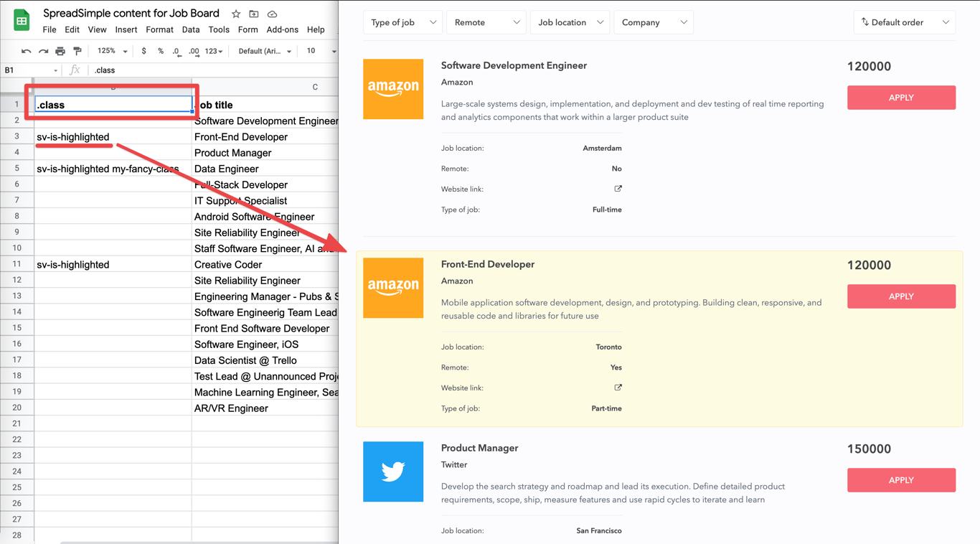
Task: Open the File menu
Action: click(50, 30)
